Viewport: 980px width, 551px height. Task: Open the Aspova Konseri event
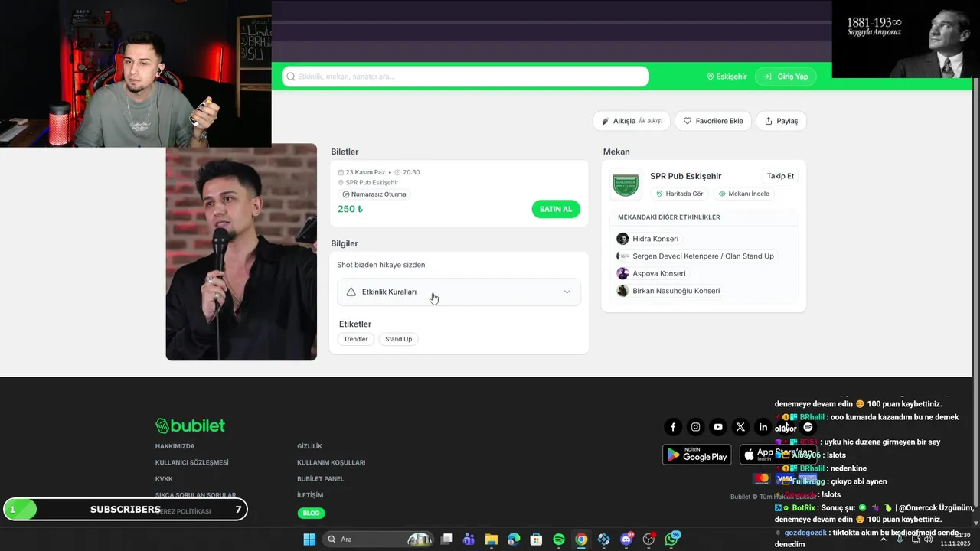click(652, 273)
